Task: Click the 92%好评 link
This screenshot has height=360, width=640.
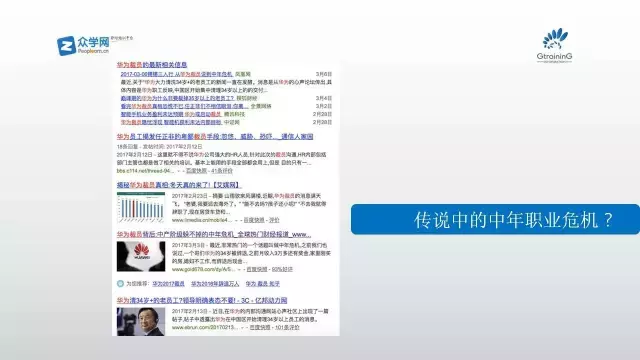Action: (282, 269)
